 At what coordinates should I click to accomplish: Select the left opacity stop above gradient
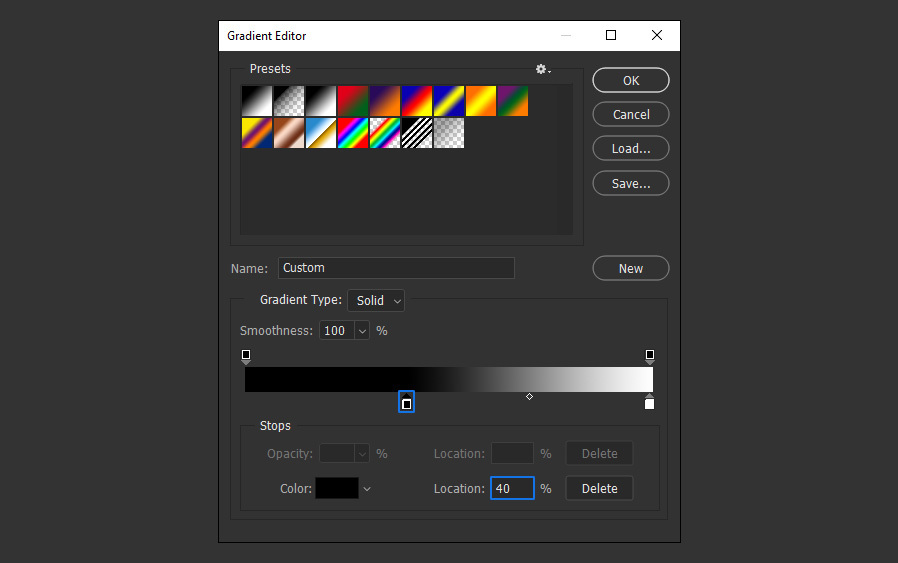(x=246, y=357)
